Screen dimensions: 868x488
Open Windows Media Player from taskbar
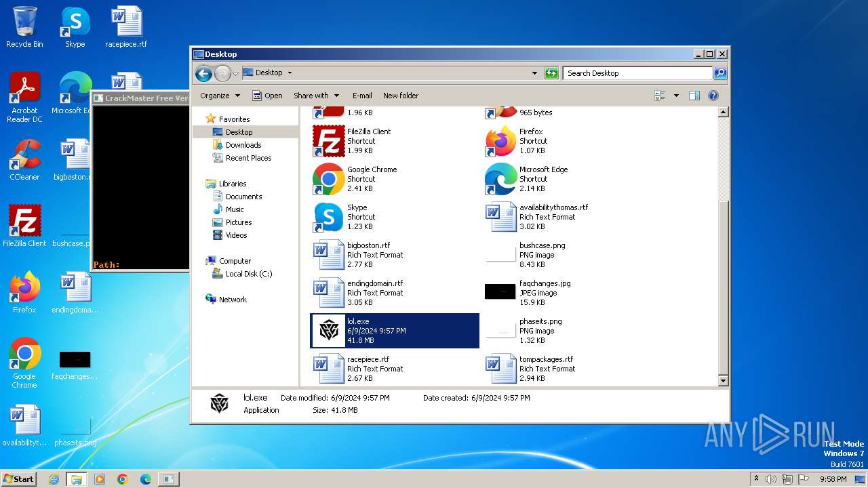100,479
